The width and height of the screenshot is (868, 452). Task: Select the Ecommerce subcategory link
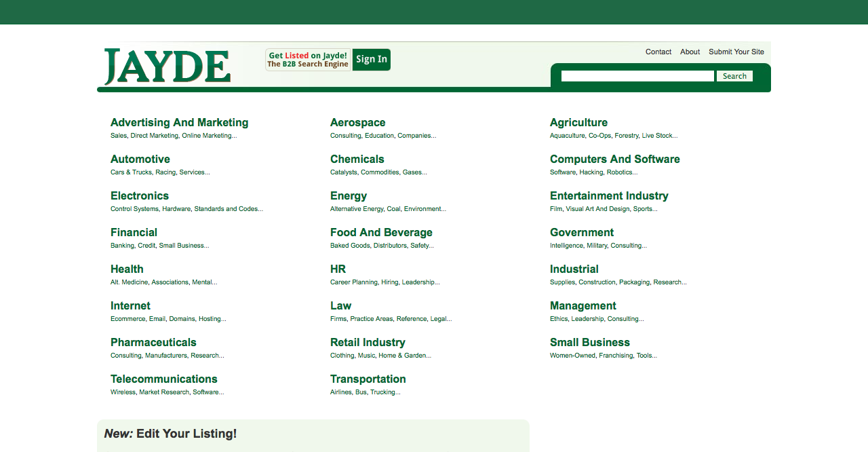coord(128,319)
